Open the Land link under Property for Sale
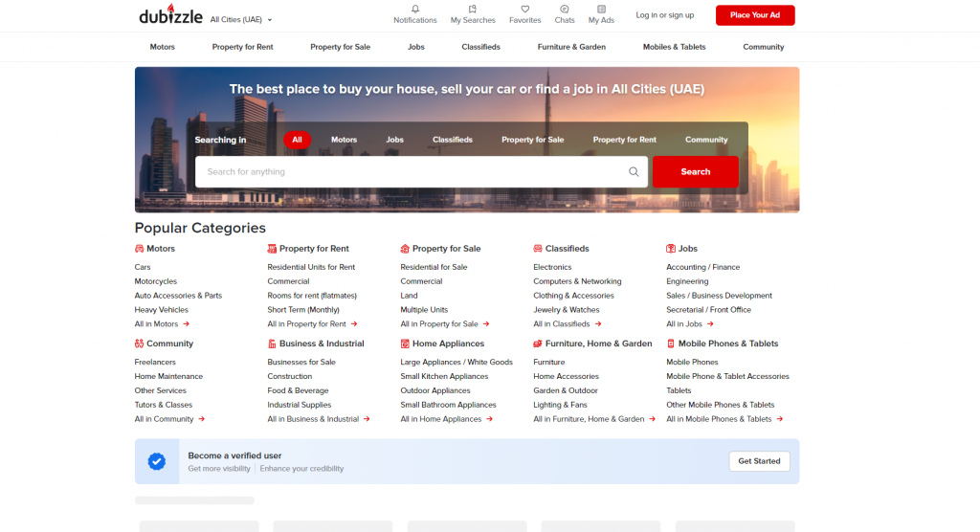The width and height of the screenshot is (980, 532). click(x=409, y=296)
